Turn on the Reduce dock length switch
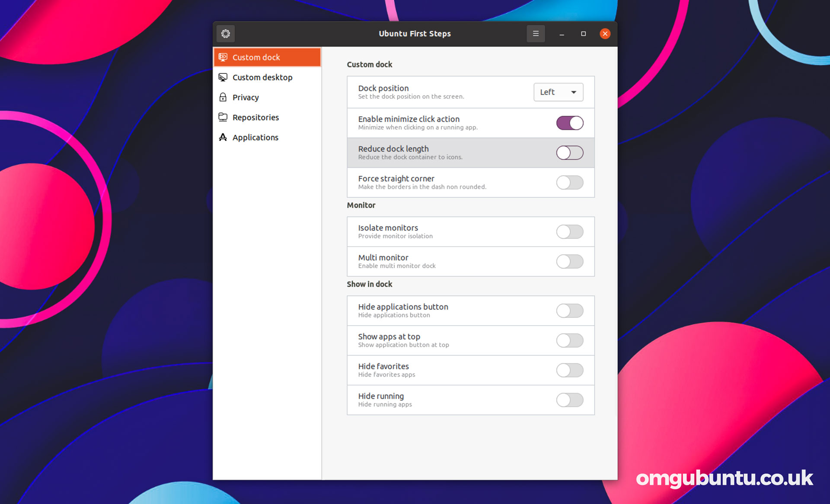830x504 pixels. coord(570,153)
